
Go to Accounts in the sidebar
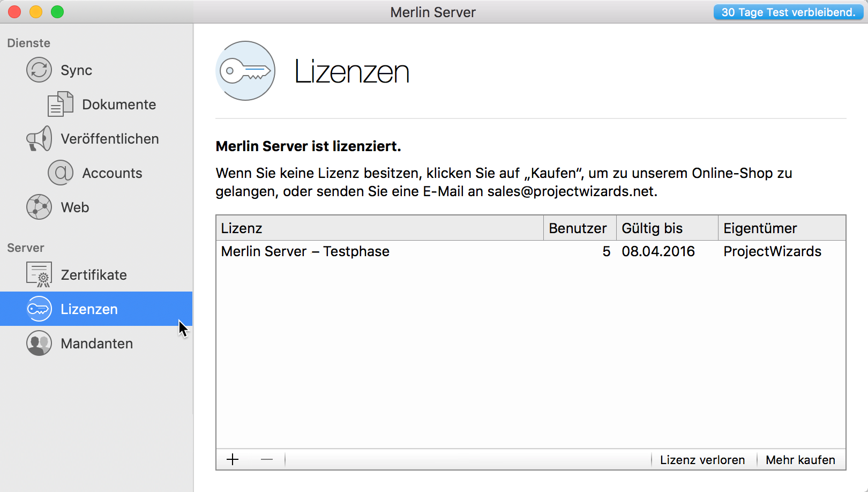[x=112, y=173]
